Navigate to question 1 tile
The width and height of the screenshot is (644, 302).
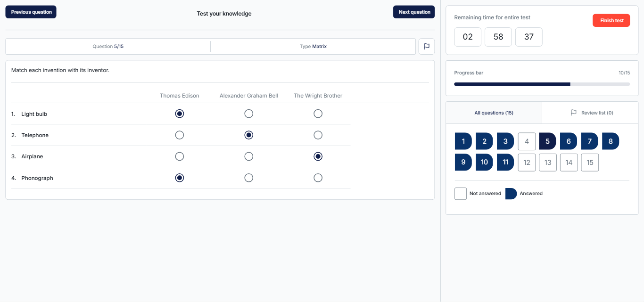(x=463, y=141)
